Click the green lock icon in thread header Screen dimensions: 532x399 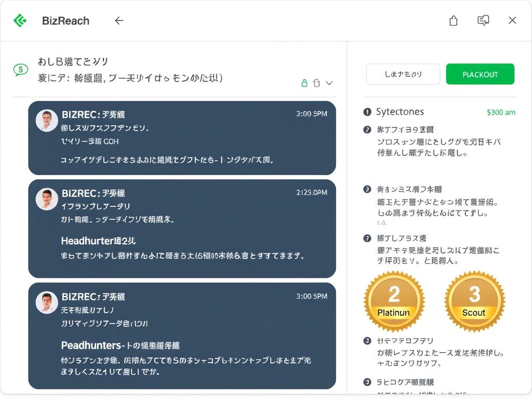(x=304, y=83)
